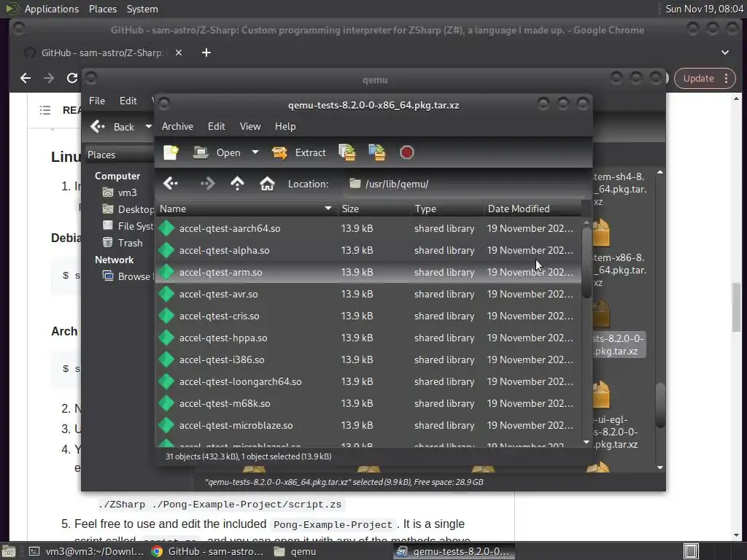Click the New archive icon in toolbar

tap(171, 152)
